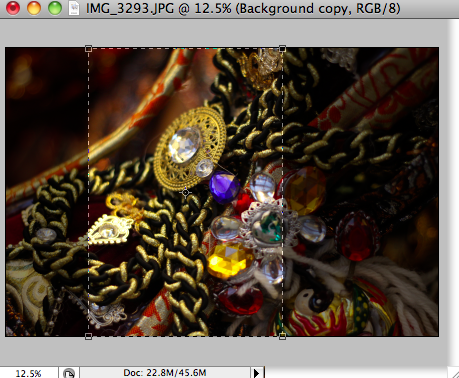This screenshot has height=378, width=459.
Task: Click the bottom-left crop corner handle
Action: click(88, 336)
